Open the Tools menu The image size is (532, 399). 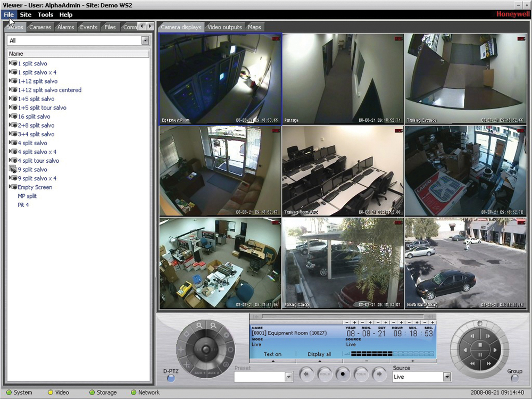[x=45, y=15]
